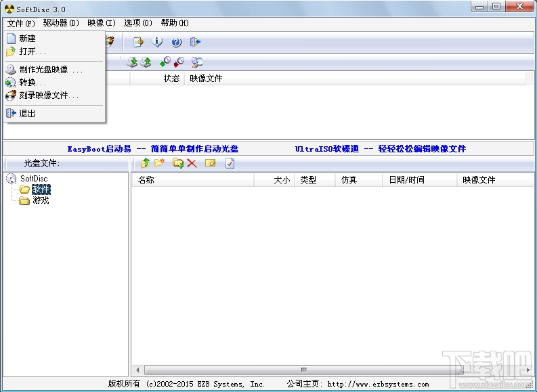537x392 pixels.
Task: Choose 打开... from the File menu
Action: (x=54, y=51)
